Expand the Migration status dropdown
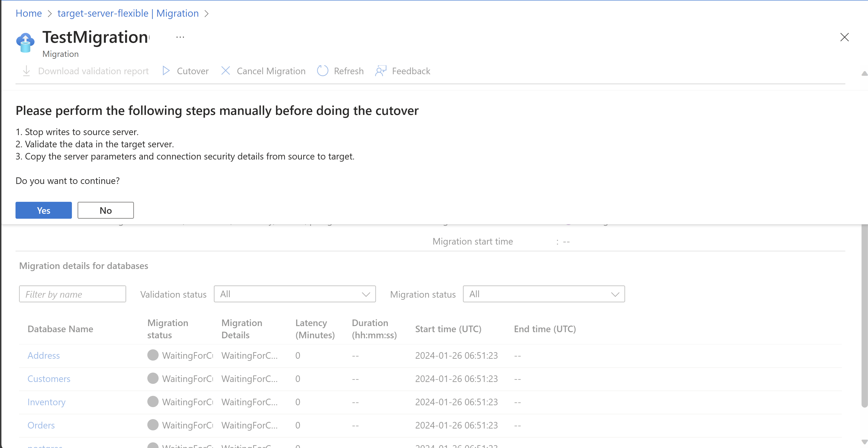This screenshot has height=448, width=868. coord(543,294)
